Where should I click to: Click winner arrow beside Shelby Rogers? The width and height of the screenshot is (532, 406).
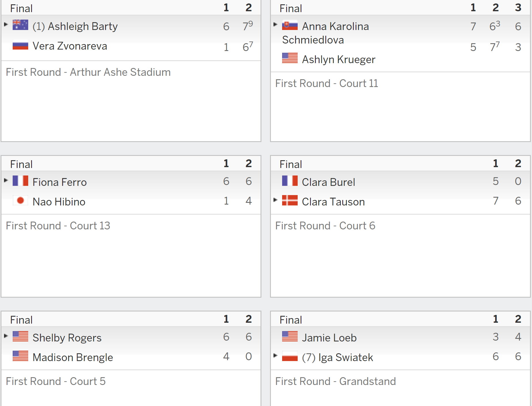pyautogui.click(x=6, y=336)
